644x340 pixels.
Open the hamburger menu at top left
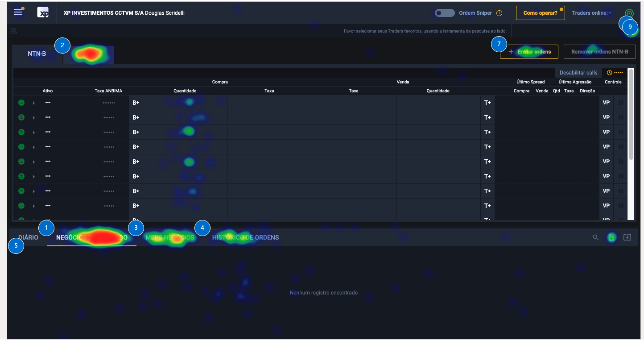(18, 12)
